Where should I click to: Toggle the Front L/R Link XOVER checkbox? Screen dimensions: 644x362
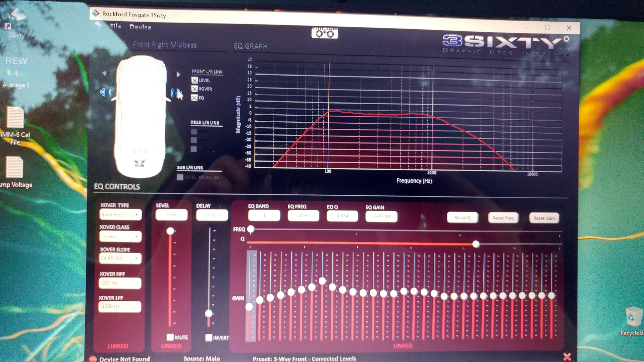click(x=195, y=89)
